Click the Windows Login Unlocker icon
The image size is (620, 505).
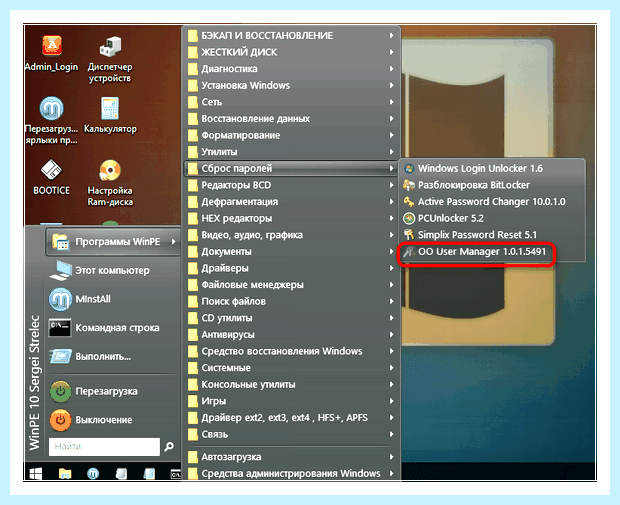pos(409,168)
